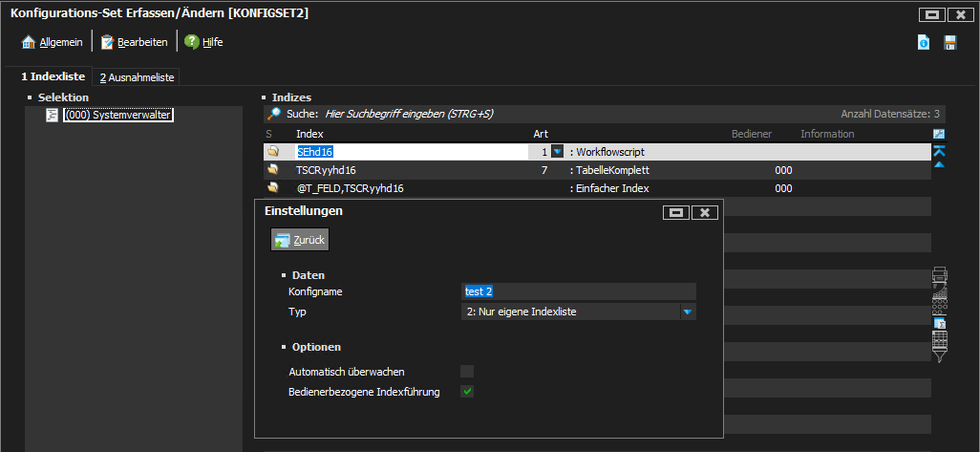This screenshot has width=980, height=452.
Task: Click the folder icon of row TSCRyyhd16
Action: click(x=272, y=169)
